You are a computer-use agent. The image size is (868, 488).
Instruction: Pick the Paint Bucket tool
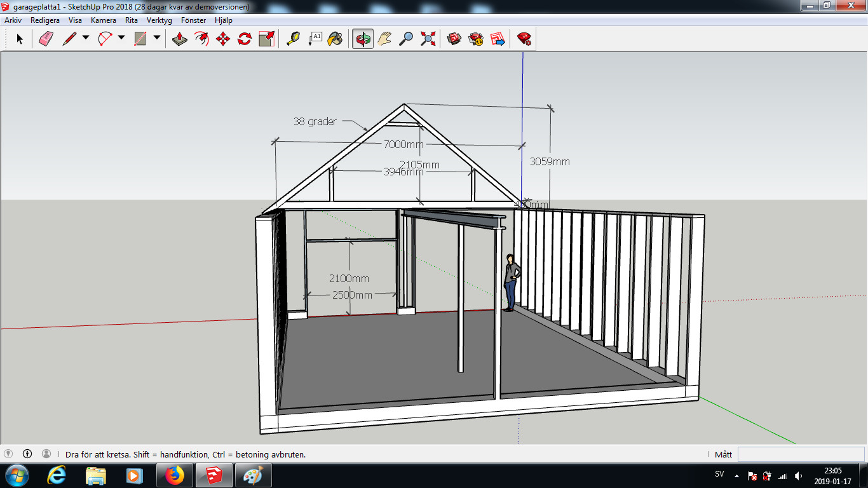coord(335,39)
